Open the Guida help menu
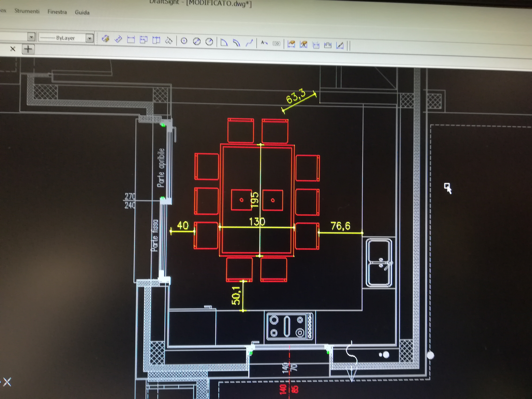This screenshot has width=532, height=399. (82, 12)
